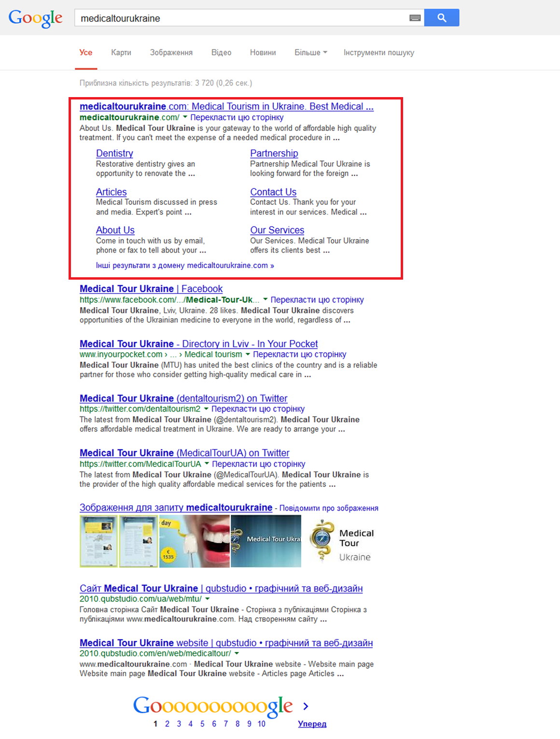
Task: Open the Partnership sitelink
Action: point(274,153)
